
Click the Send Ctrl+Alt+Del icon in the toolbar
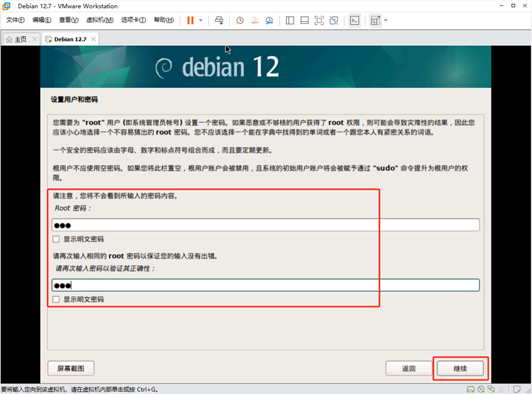pyautogui.click(x=219, y=21)
